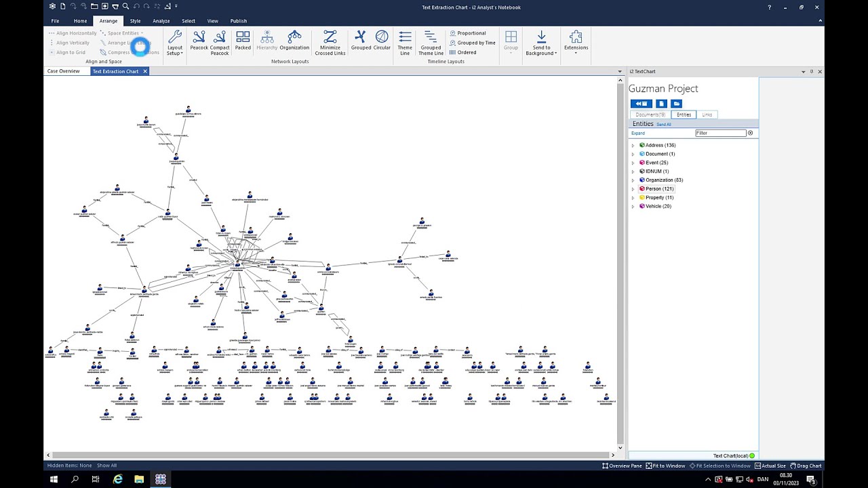868x488 pixels.
Task: Switch to the Publish ribbon tab
Action: click(238, 21)
